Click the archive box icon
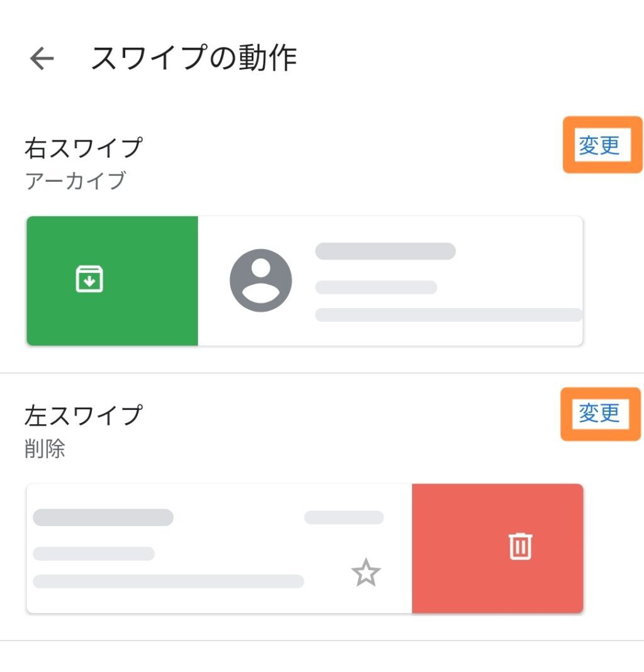This screenshot has height=672, width=644. pyautogui.click(x=89, y=279)
